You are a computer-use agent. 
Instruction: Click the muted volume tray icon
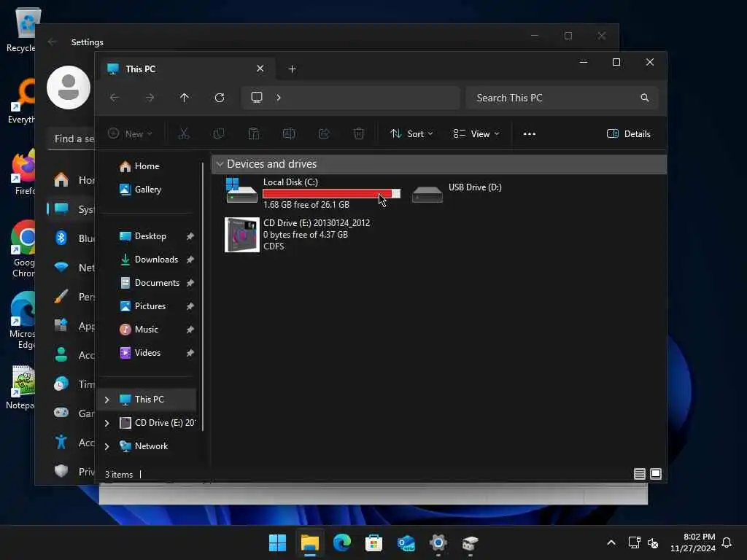click(x=653, y=542)
